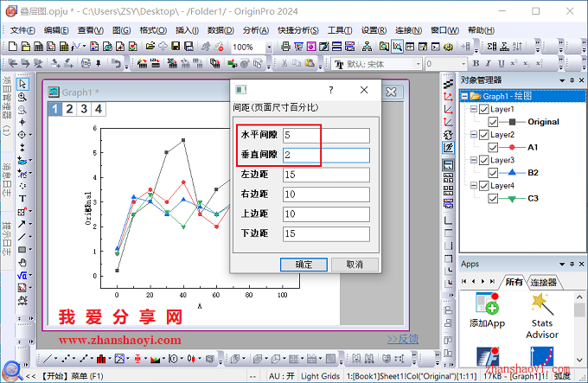The width and height of the screenshot is (588, 383).
Task: Click the 上边距 input field
Action: 326,214
